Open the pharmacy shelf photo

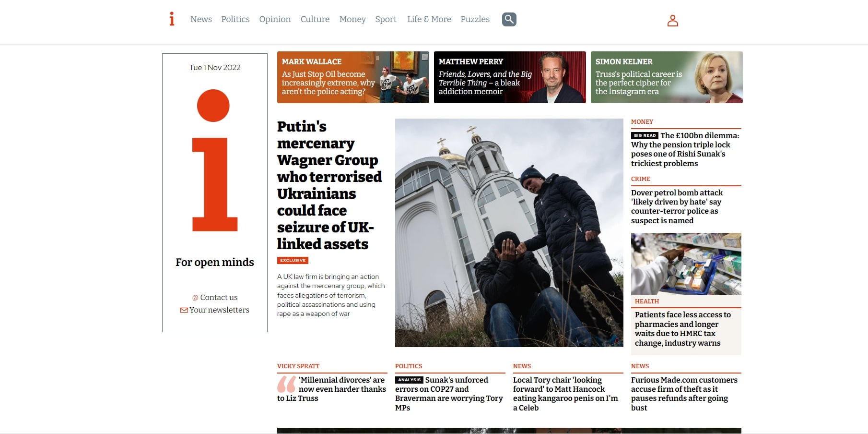[686, 264]
